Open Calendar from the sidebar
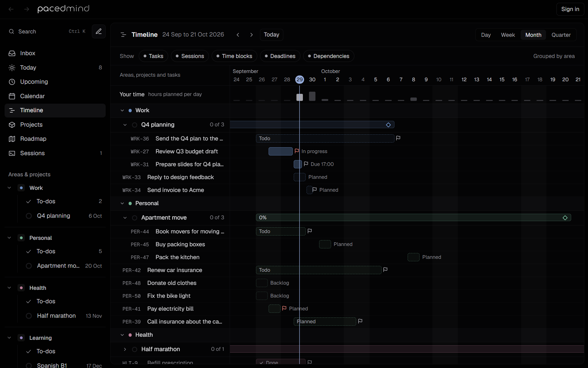Viewport: 588px width, 368px height. pos(55,96)
